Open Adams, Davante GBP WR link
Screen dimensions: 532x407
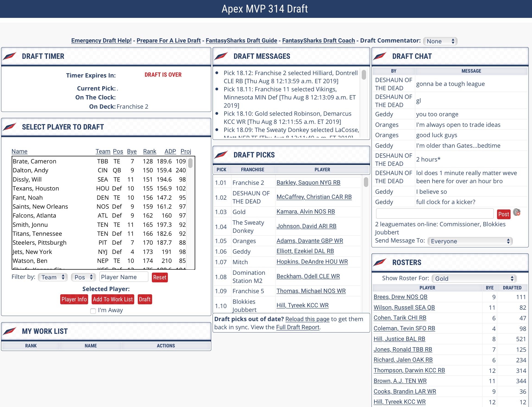click(x=310, y=241)
